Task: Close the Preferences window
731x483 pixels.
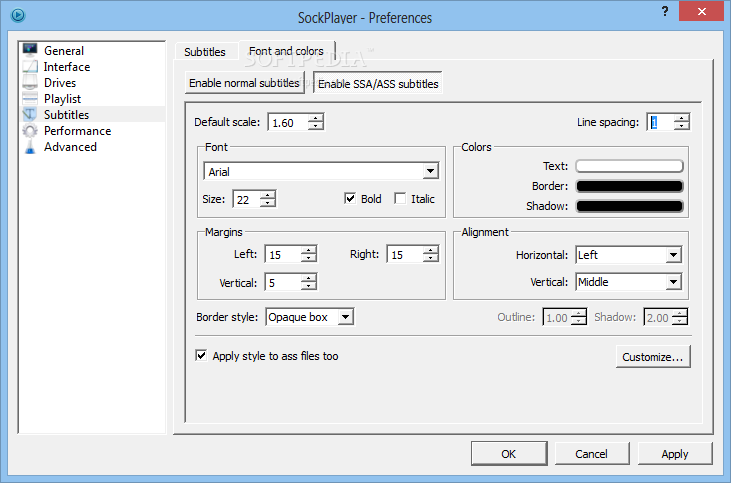Action: click(702, 12)
